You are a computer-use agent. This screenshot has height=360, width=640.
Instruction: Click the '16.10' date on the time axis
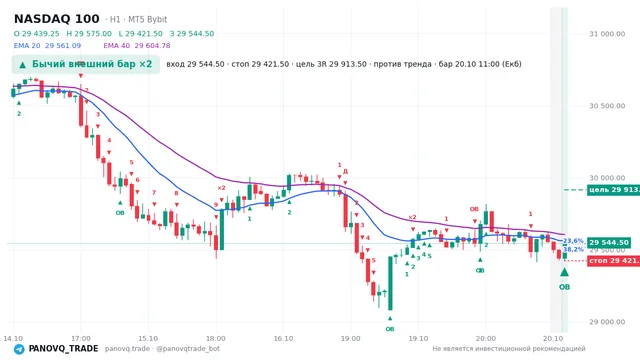283,338
